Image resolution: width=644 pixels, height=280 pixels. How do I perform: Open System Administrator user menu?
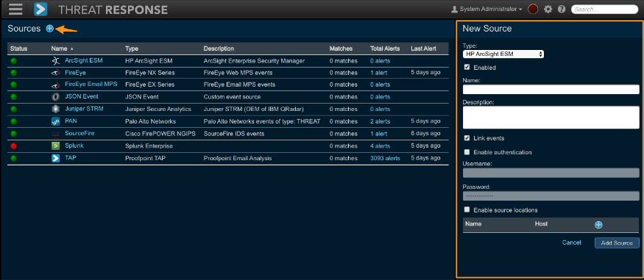coord(486,9)
